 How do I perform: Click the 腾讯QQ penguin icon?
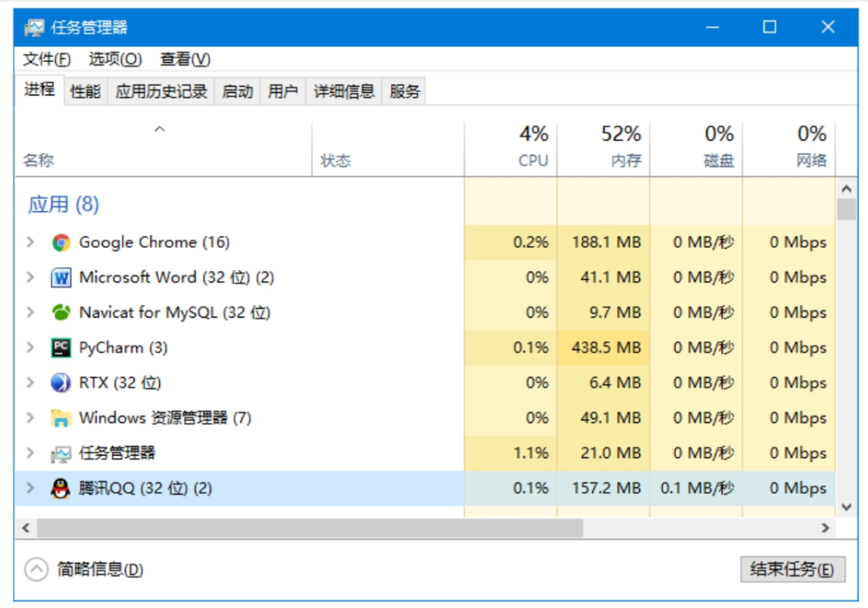(x=61, y=489)
